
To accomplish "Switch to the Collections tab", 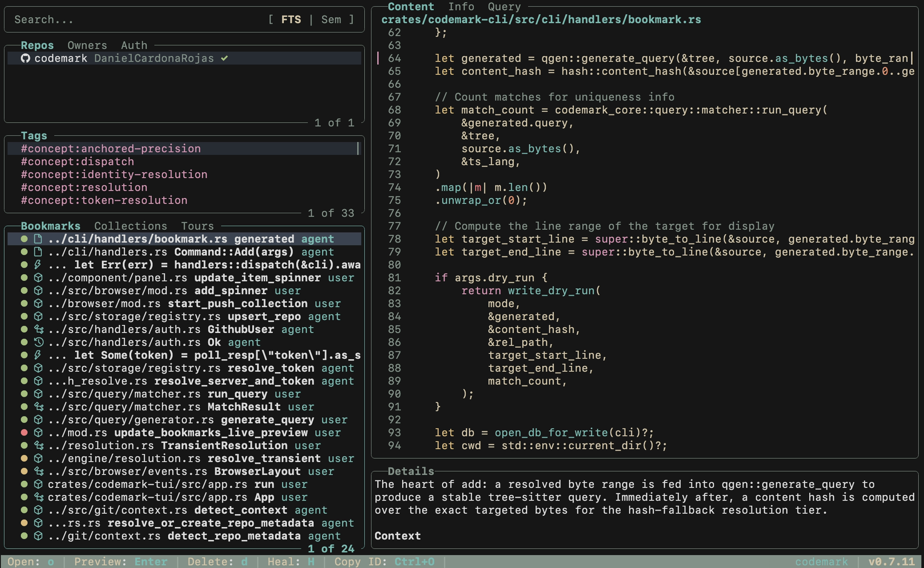I will 131,226.
